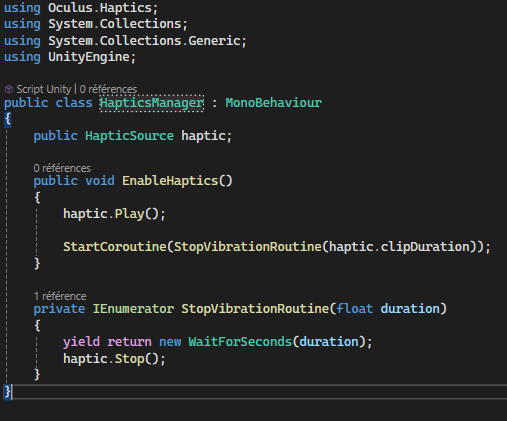Open the '0 références' CodeLens above HapticsManager
The width and height of the screenshot is (507, 421).
(x=108, y=89)
